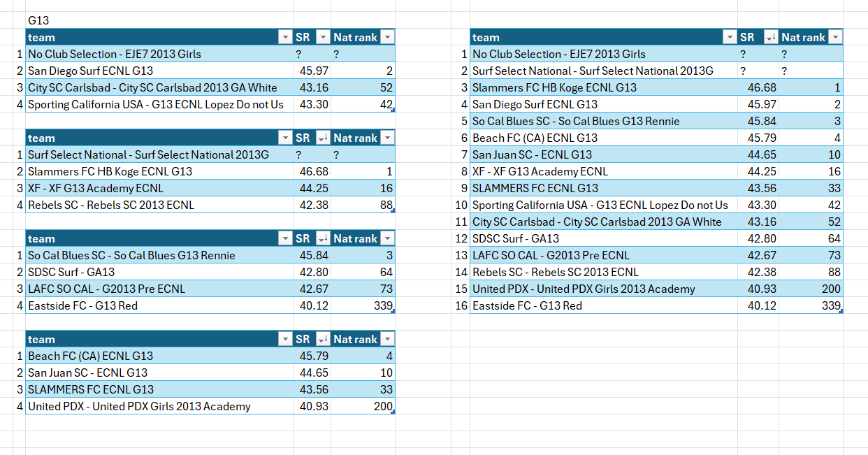Open Nat rank filter in 16-team table
868x455 pixels.
tap(834, 38)
